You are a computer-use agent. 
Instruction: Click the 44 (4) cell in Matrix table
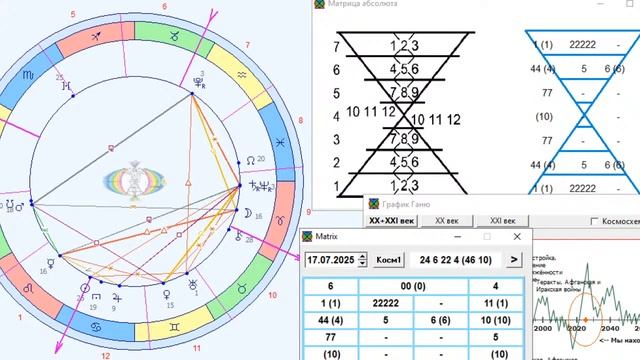(330, 320)
